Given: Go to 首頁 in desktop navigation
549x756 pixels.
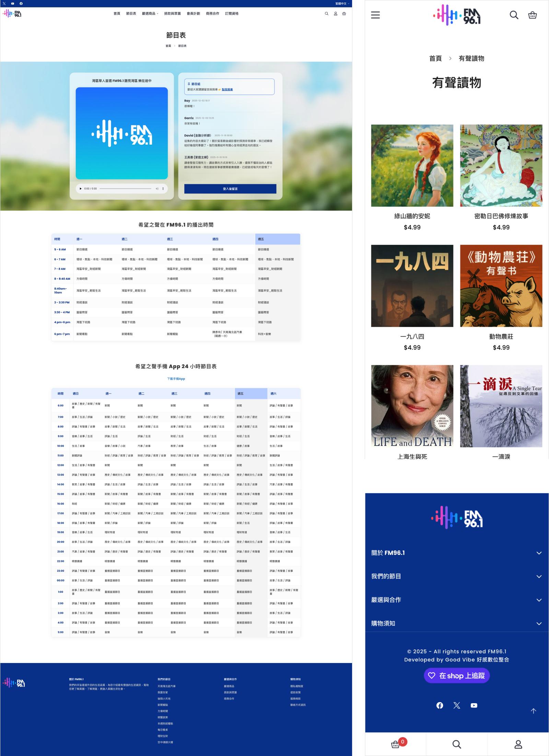Looking at the screenshot, I should click(x=117, y=14).
